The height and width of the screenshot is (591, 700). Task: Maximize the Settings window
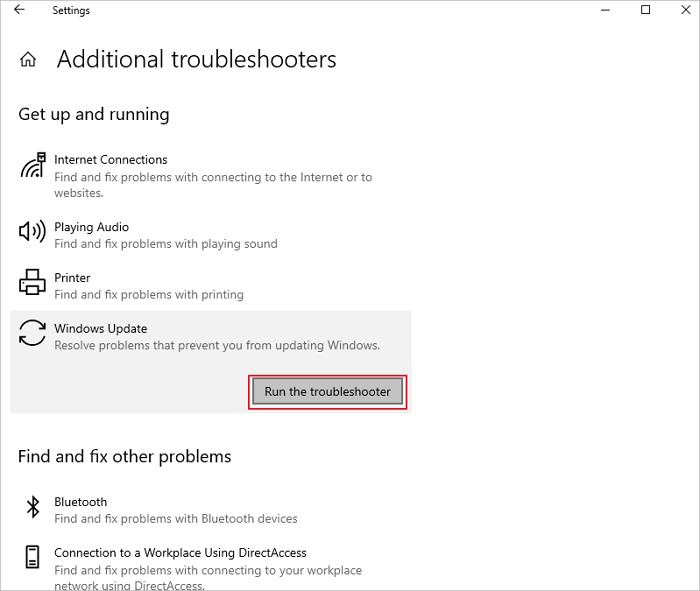point(645,10)
